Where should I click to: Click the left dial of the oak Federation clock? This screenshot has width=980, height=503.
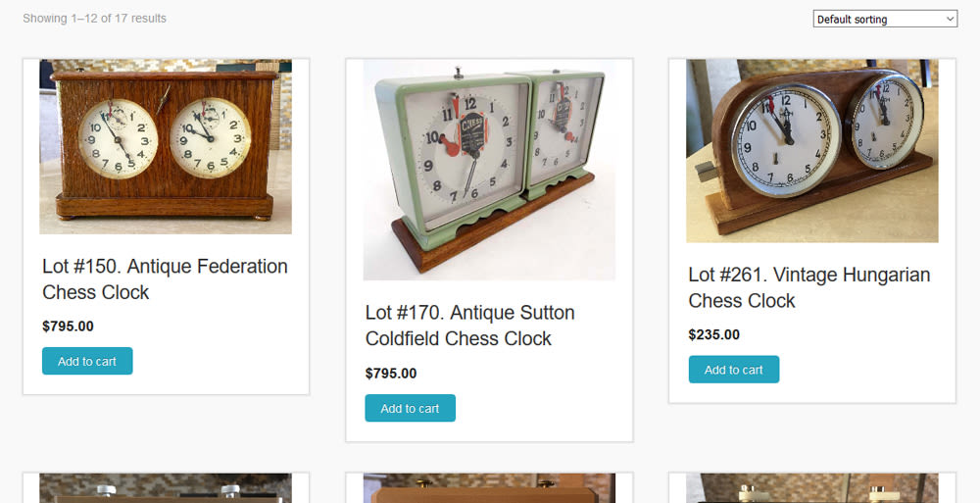(119, 139)
